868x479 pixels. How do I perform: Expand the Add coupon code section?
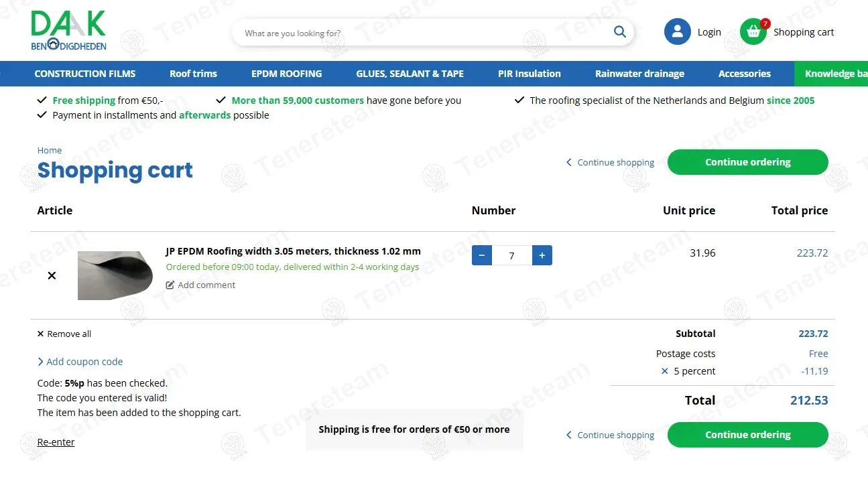pos(80,362)
